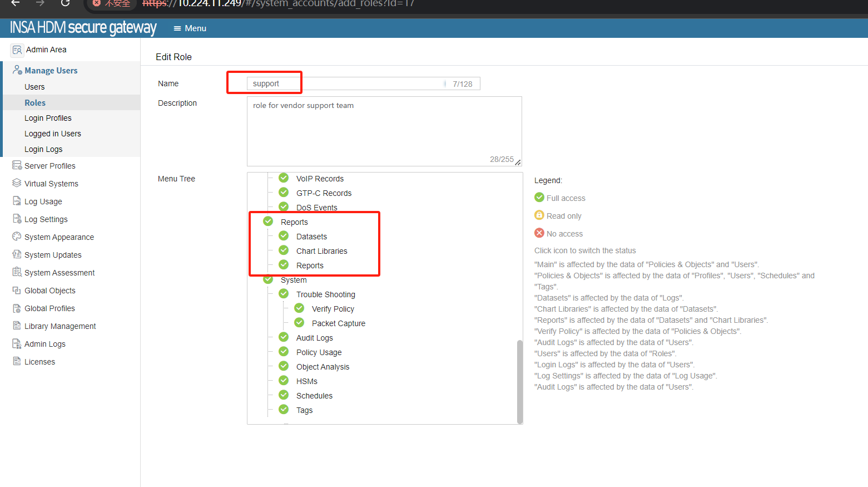Open Login Profiles in sidebar
Image resolution: width=868 pixels, height=487 pixels.
(48, 118)
